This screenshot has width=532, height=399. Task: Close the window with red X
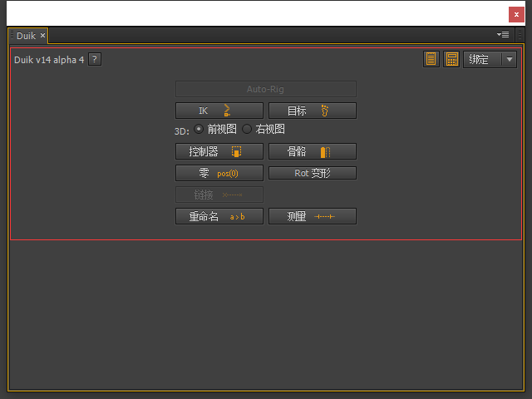click(516, 15)
